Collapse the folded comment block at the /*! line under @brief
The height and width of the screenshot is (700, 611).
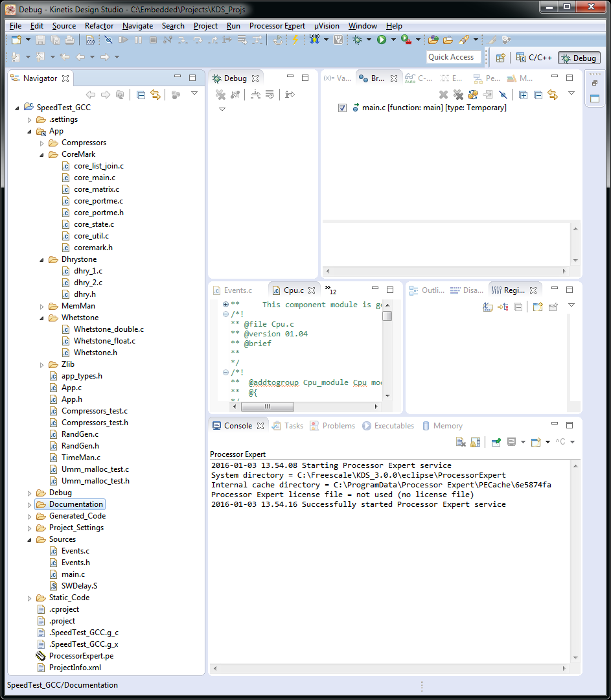226,372
